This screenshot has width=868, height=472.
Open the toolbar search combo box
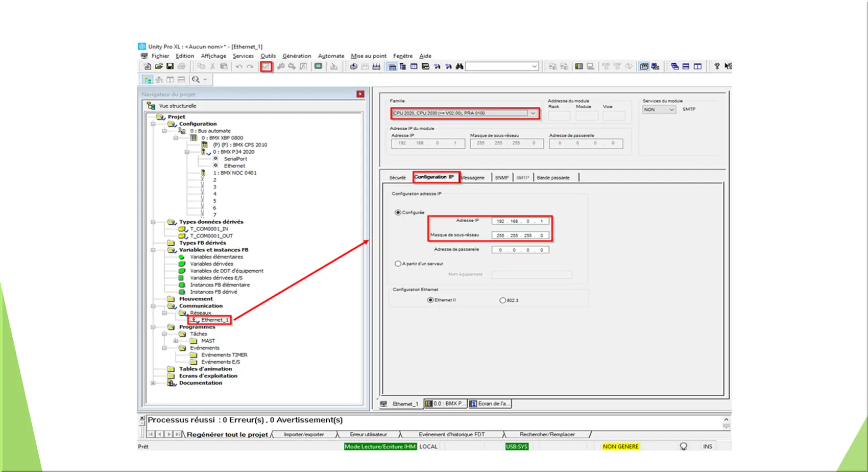[502, 66]
